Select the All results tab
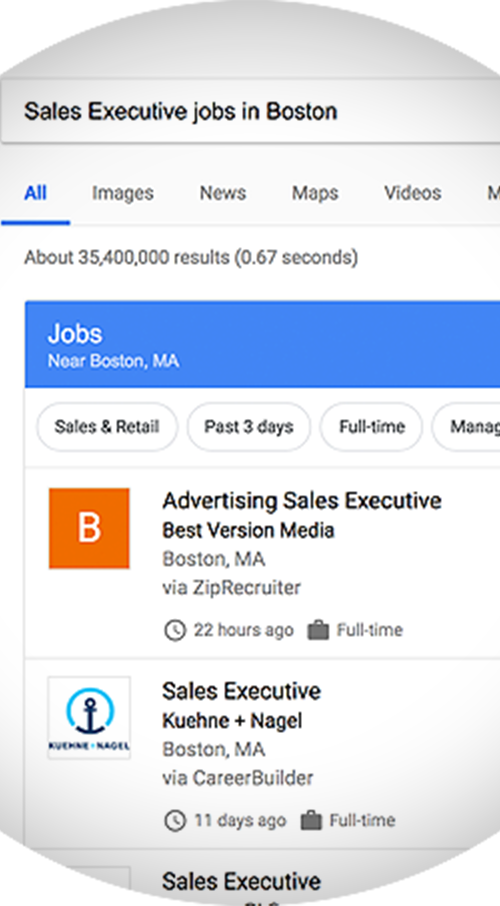Viewport: 500px width, 906px height. (35, 193)
